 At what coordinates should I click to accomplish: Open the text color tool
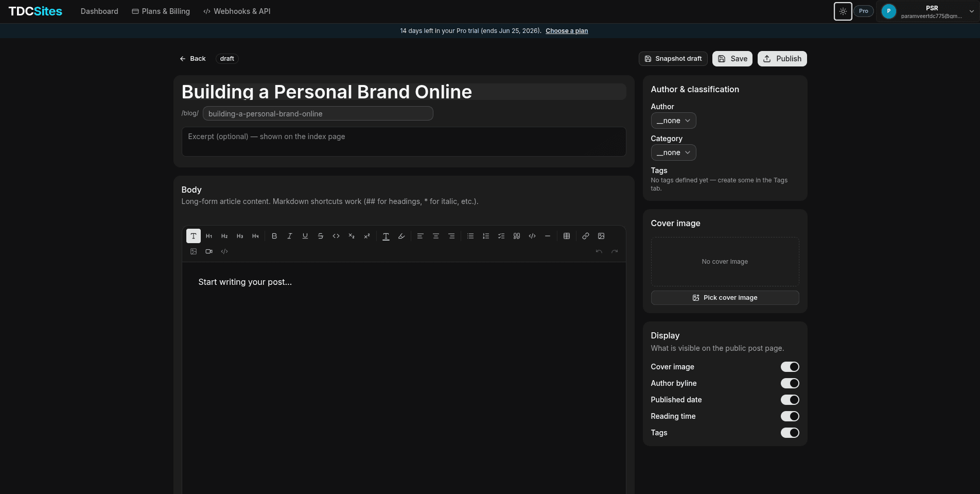coord(386,236)
